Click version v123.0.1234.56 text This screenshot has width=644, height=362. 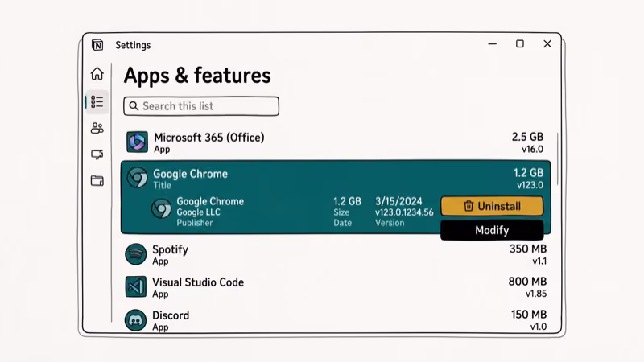click(404, 212)
